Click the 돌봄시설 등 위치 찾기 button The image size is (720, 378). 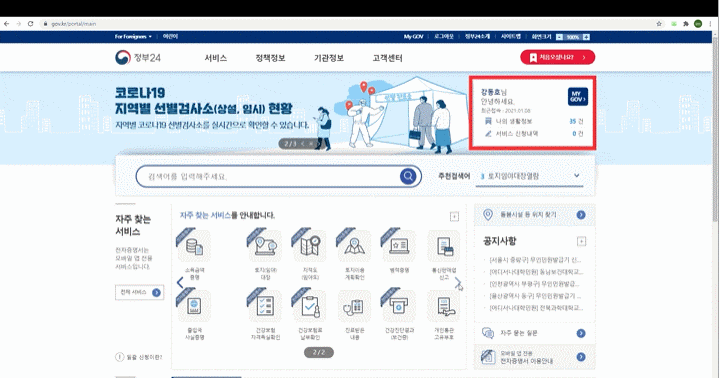534,214
